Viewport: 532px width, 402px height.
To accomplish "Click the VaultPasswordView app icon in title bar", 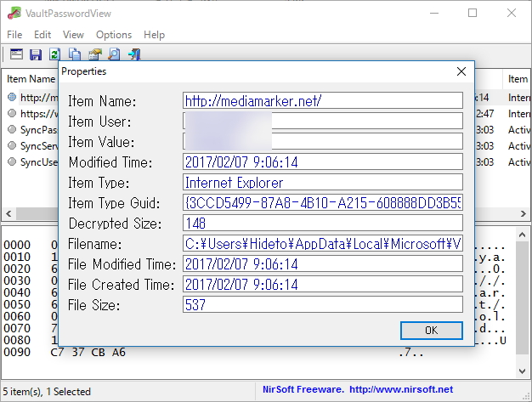I will tap(14, 14).
